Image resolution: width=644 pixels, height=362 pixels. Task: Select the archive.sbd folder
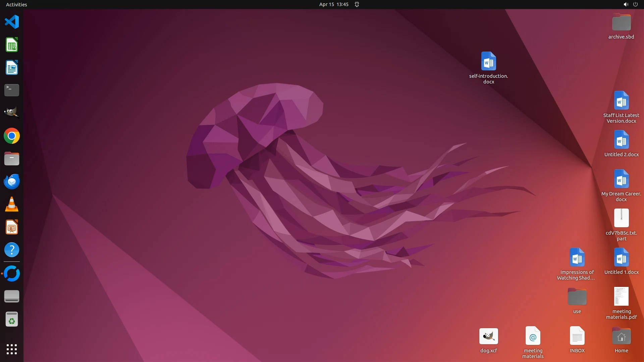point(621,23)
